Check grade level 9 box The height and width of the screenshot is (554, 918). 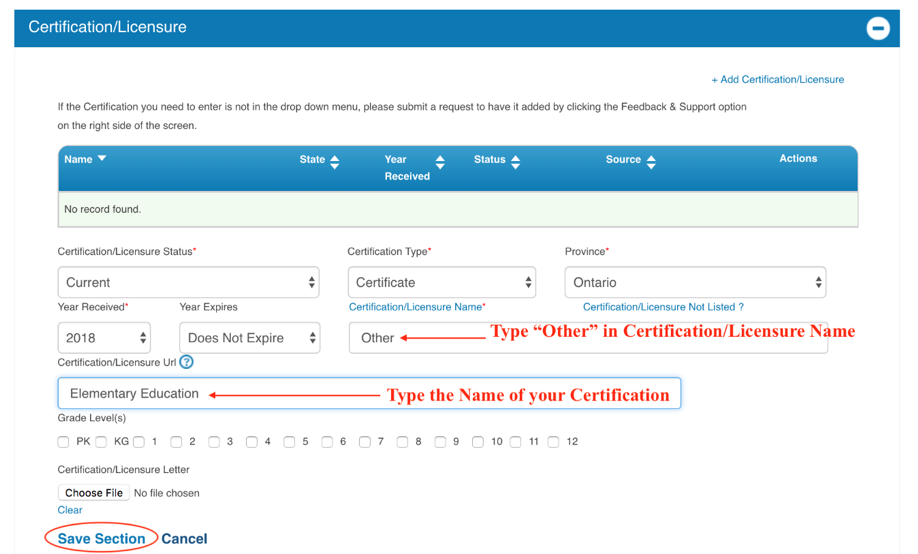[x=440, y=442]
